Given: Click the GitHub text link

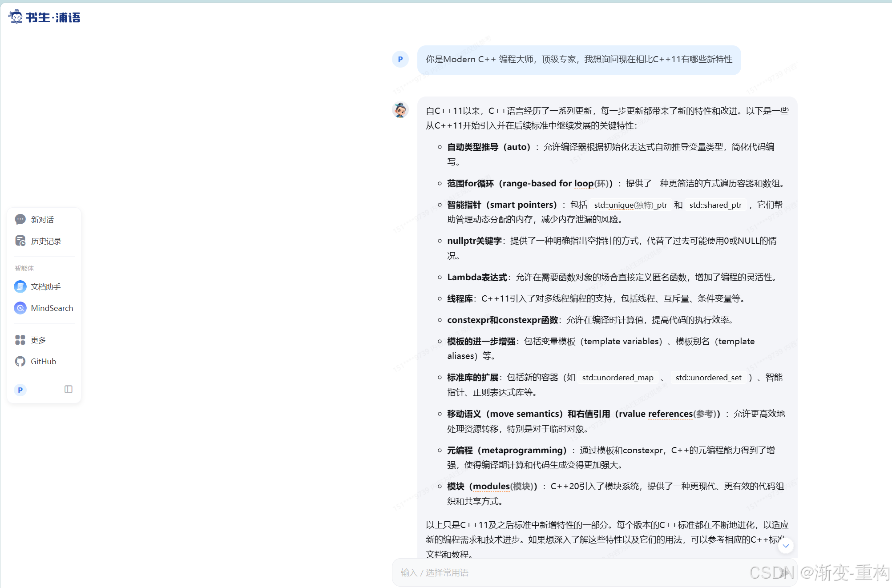Looking at the screenshot, I should pyautogui.click(x=43, y=361).
